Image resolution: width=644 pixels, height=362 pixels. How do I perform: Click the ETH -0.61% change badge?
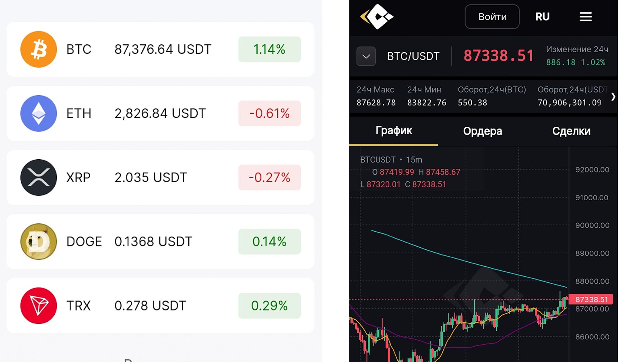click(269, 113)
